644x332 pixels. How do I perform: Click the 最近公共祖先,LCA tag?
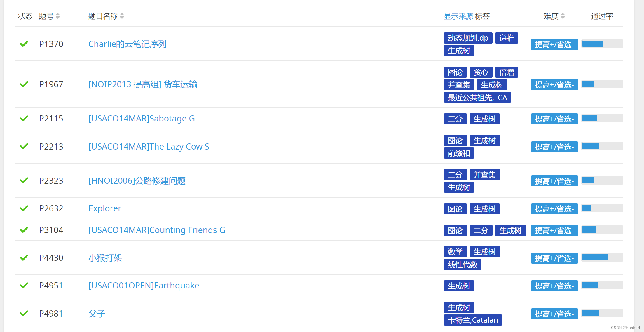pos(477,98)
